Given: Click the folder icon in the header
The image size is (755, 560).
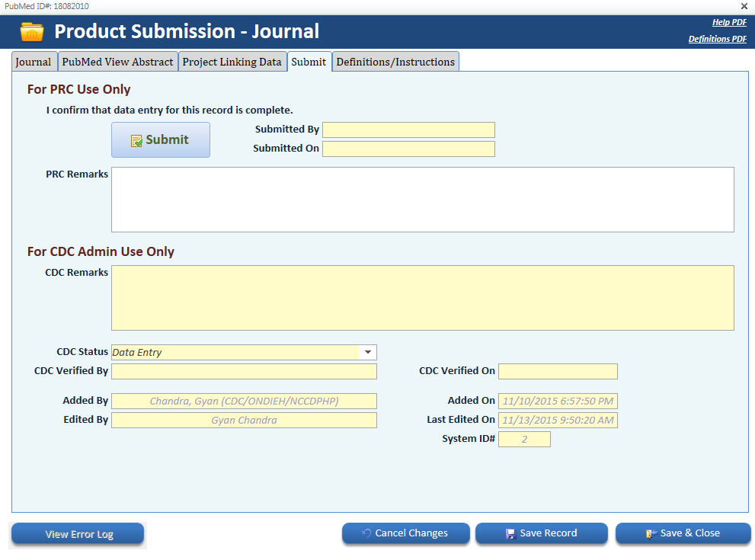Looking at the screenshot, I should click(x=32, y=32).
